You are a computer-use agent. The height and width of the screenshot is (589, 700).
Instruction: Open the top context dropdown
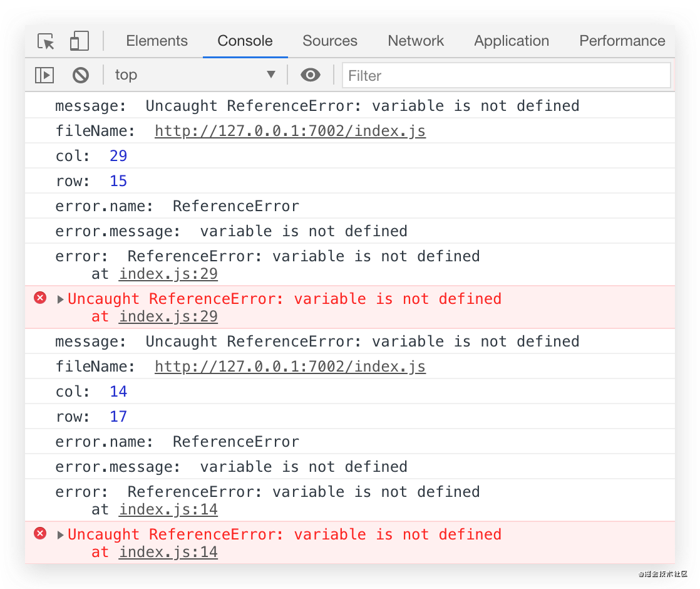[195, 75]
